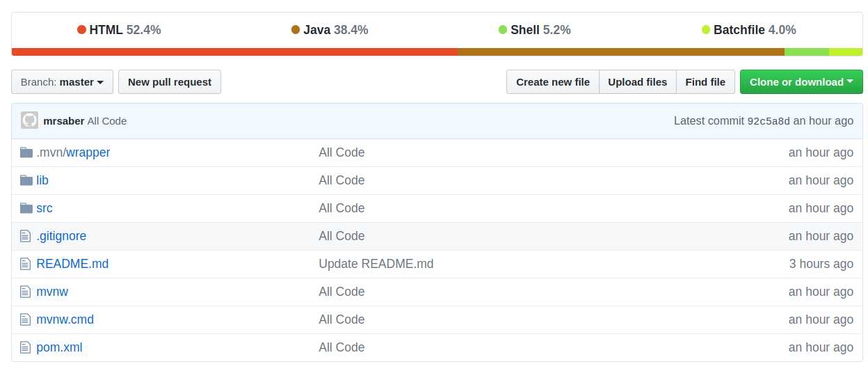
Task: Click the Upload files button
Action: click(x=638, y=81)
